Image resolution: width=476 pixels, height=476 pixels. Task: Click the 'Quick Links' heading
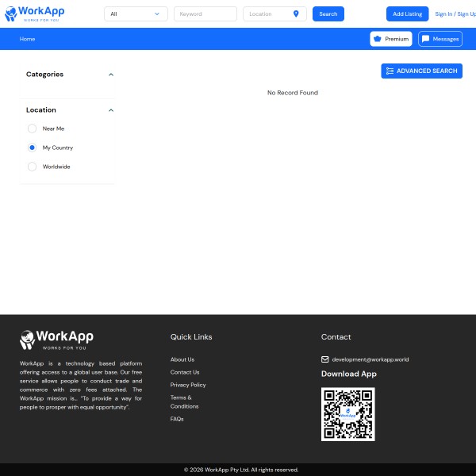click(x=191, y=337)
